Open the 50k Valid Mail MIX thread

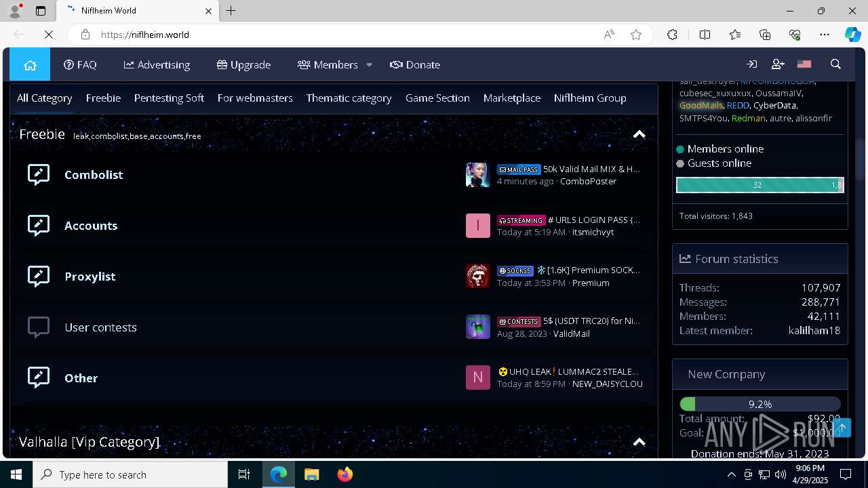pyautogui.click(x=591, y=169)
